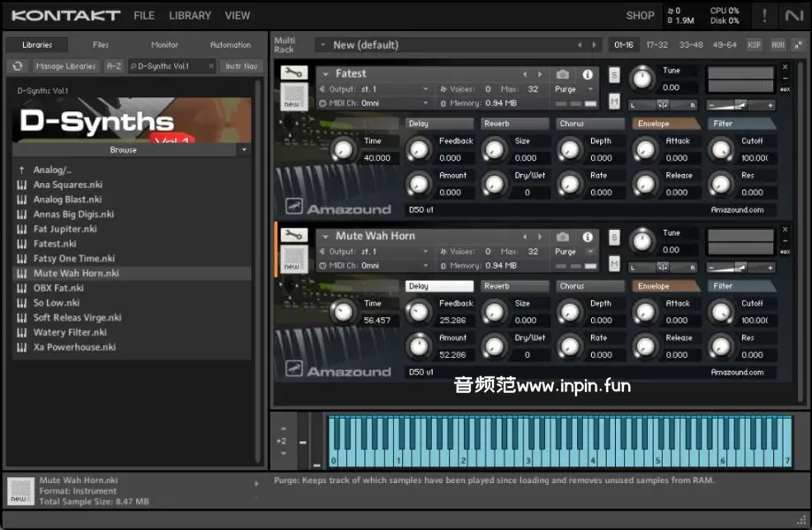812x530 pixels.
Task: Click the wrench icon on Mute Wah Horn
Action: (293, 236)
